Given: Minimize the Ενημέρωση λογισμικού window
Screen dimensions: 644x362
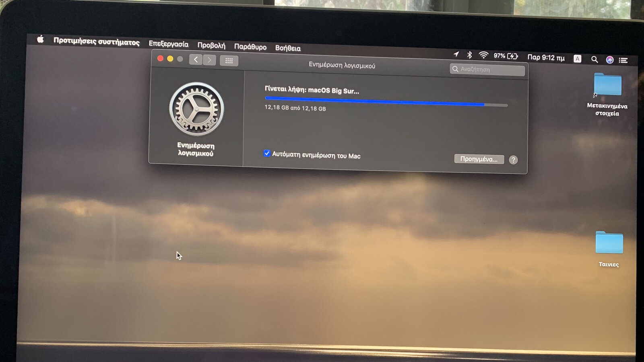Looking at the screenshot, I should 170,59.
